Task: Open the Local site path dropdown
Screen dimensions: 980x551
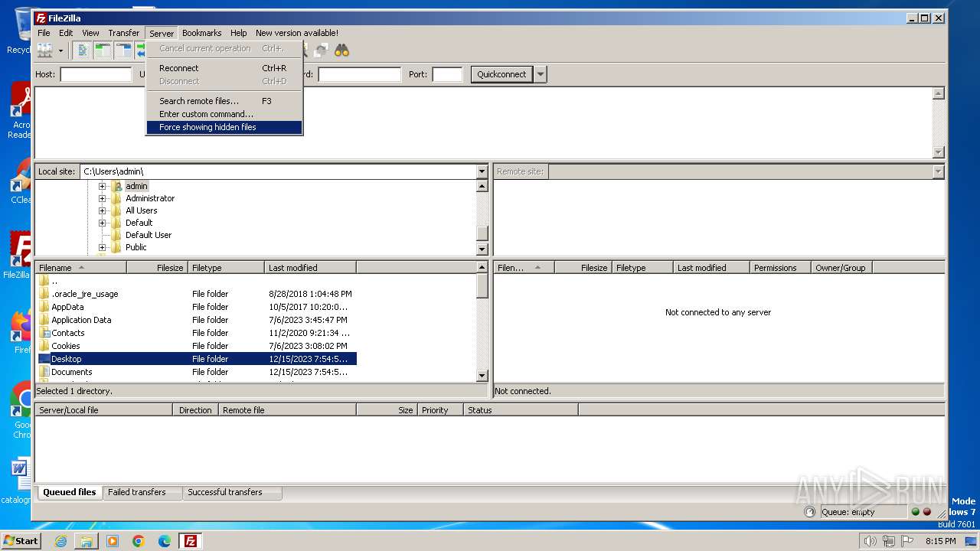Action: [x=482, y=171]
